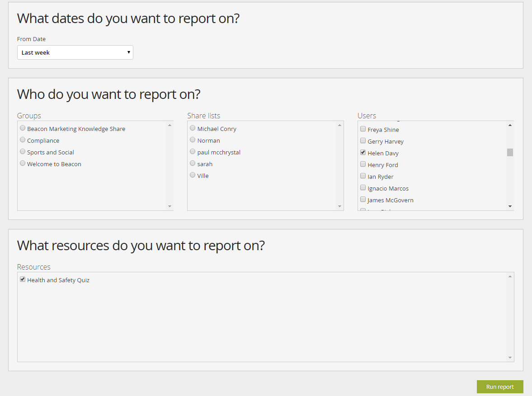
Task: Check the Freya Shine user checkbox
Action: point(363,129)
